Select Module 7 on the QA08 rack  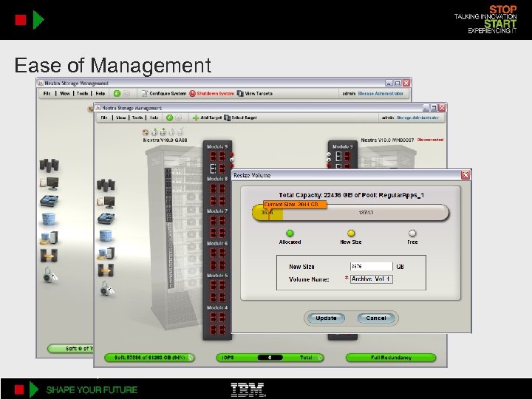217,224
